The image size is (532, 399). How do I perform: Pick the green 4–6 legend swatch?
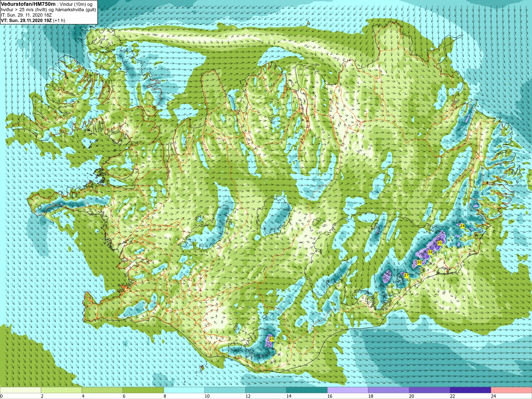click(x=102, y=390)
